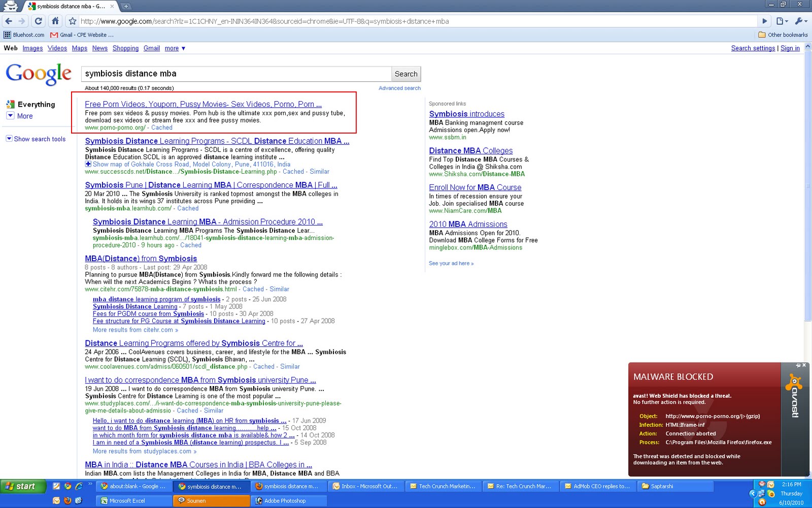Image resolution: width=812 pixels, height=508 pixels.
Task: Open the AdMob CEO replies taskbar window
Action: pos(597,486)
